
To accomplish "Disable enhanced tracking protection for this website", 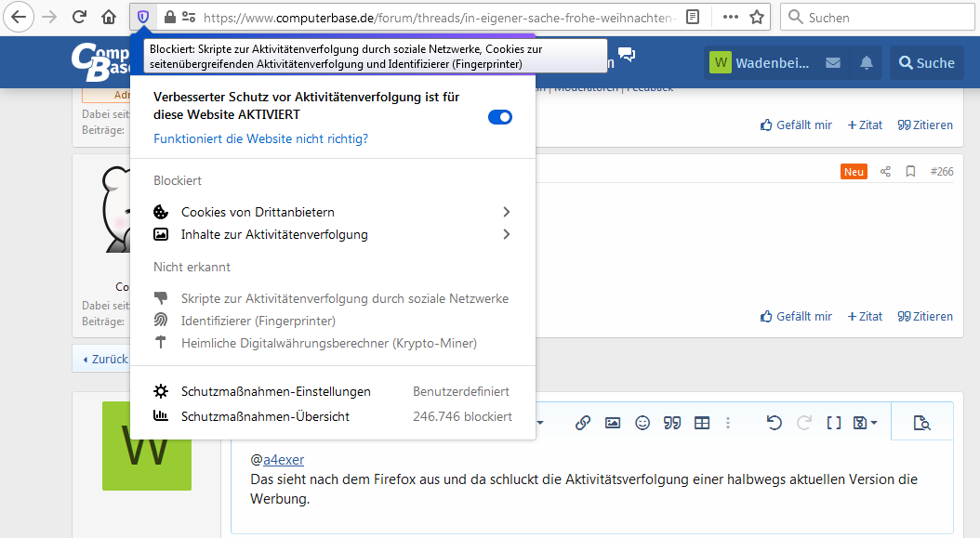I will [x=500, y=117].
